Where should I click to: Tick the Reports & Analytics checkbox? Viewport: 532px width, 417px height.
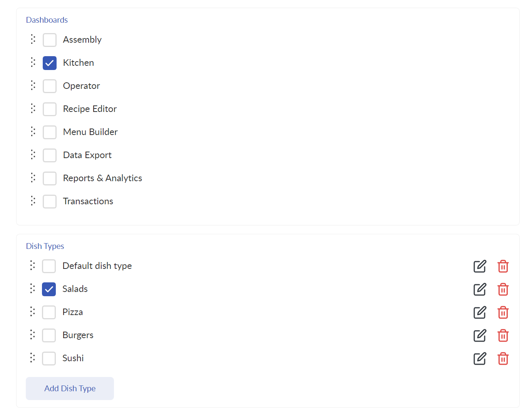[50, 178]
